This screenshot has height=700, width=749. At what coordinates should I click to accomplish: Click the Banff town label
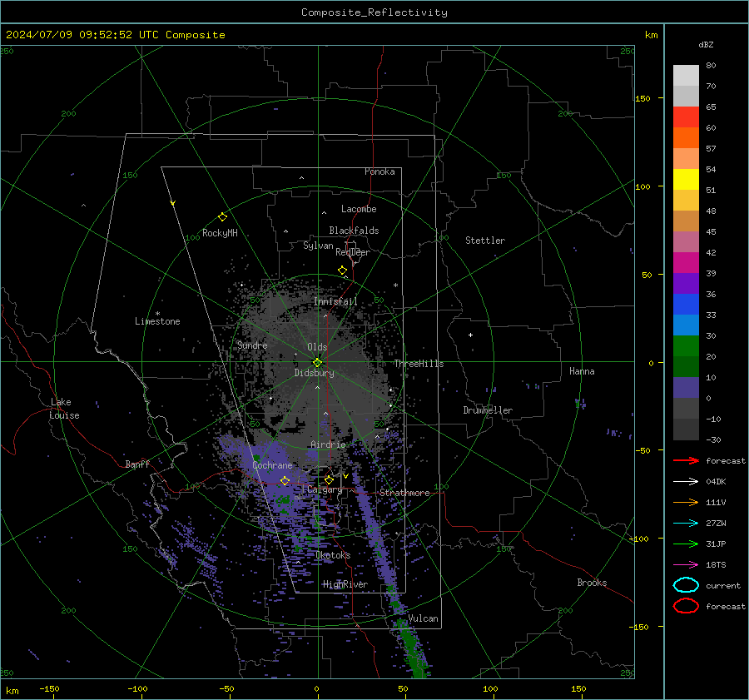pyautogui.click(x=137, y=464)
